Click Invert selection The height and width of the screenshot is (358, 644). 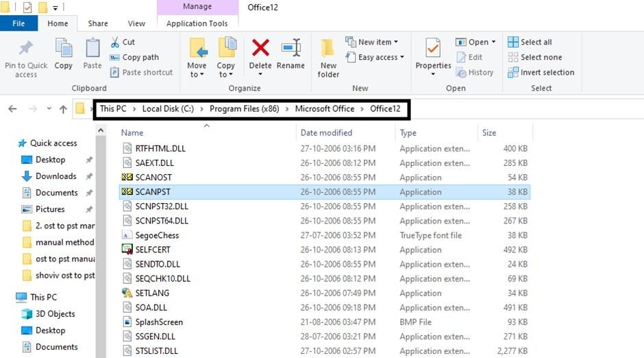pos(541,72)
